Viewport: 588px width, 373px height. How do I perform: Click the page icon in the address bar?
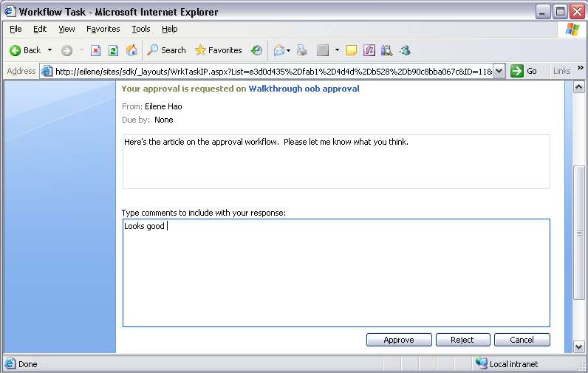pos(47,71)
